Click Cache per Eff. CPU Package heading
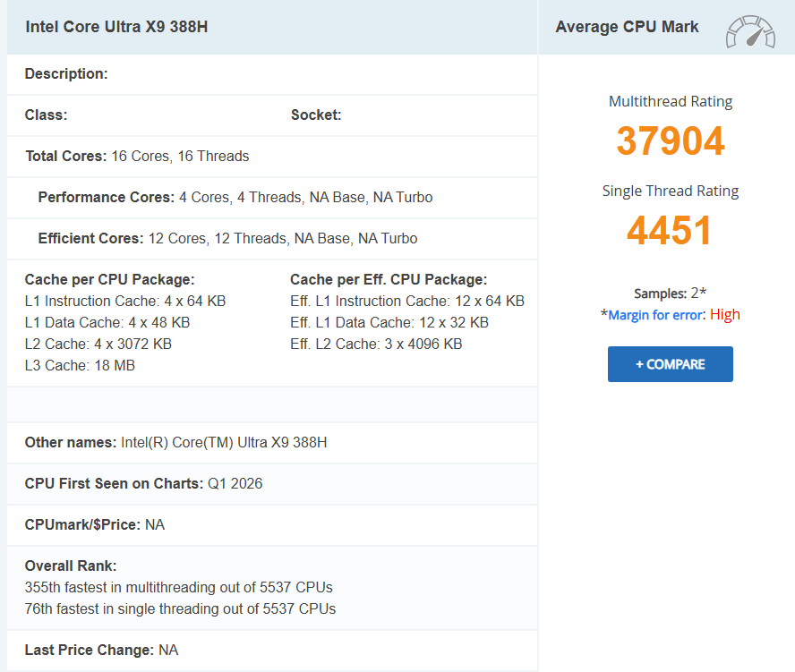The width and height of the screenshot is (795, 672). (x=389, y=280)
